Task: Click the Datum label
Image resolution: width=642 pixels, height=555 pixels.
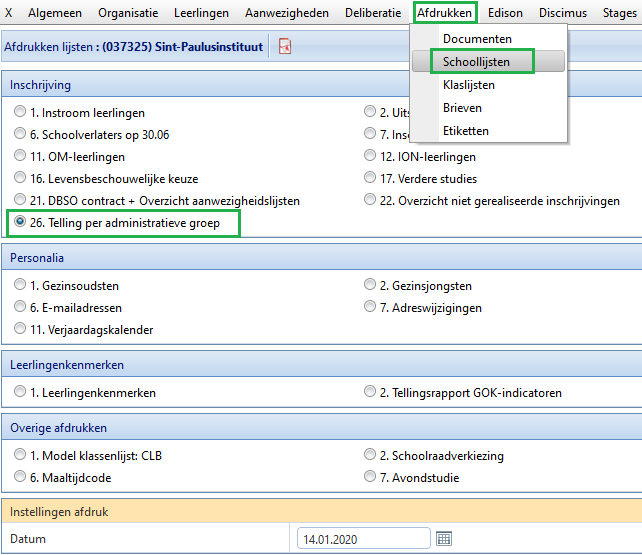Action: 28,539
